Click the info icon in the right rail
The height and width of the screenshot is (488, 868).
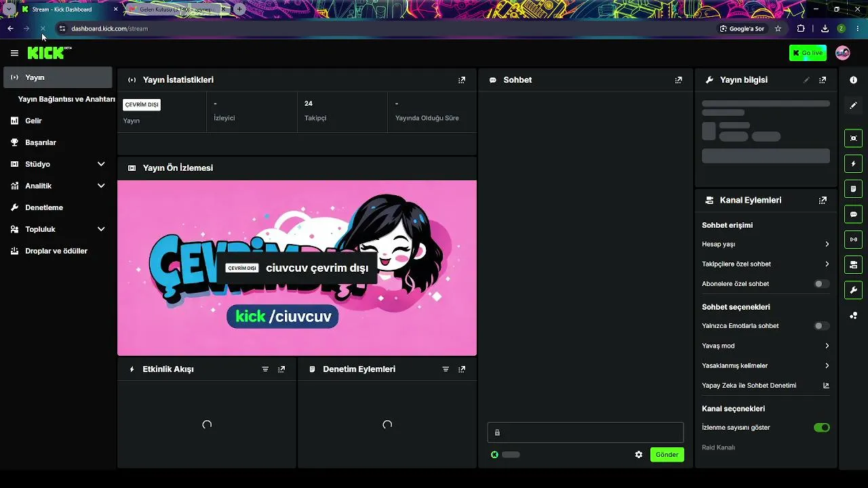tap(854, 80)
